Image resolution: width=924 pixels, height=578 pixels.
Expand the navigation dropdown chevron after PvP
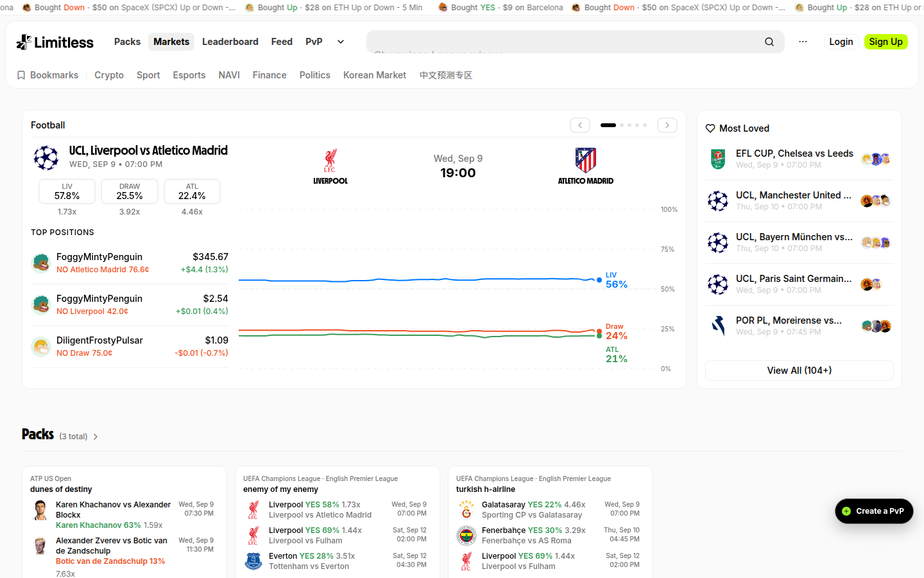click(x=341, y=42)
